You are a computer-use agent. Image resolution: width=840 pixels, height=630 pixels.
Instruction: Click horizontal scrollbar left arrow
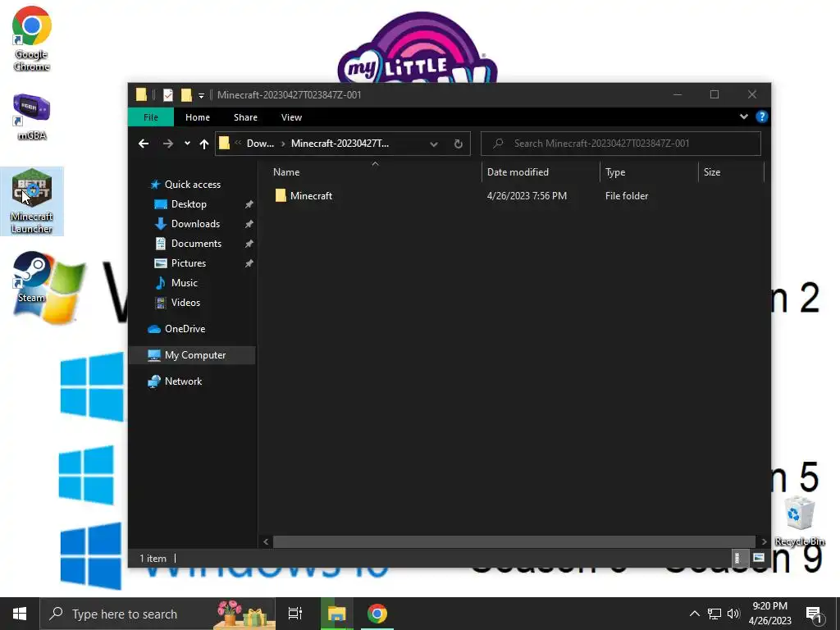click(266, 541)
